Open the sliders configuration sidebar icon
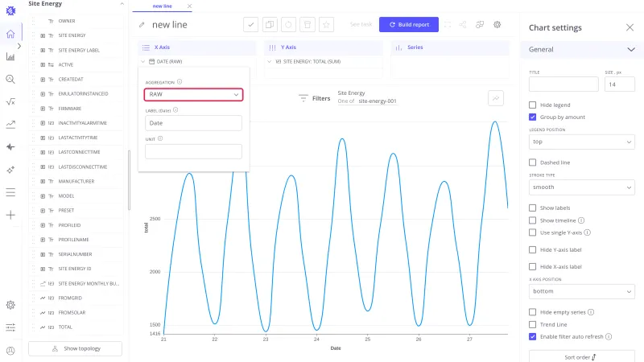The image size is (644, 362). coord(10,327)
